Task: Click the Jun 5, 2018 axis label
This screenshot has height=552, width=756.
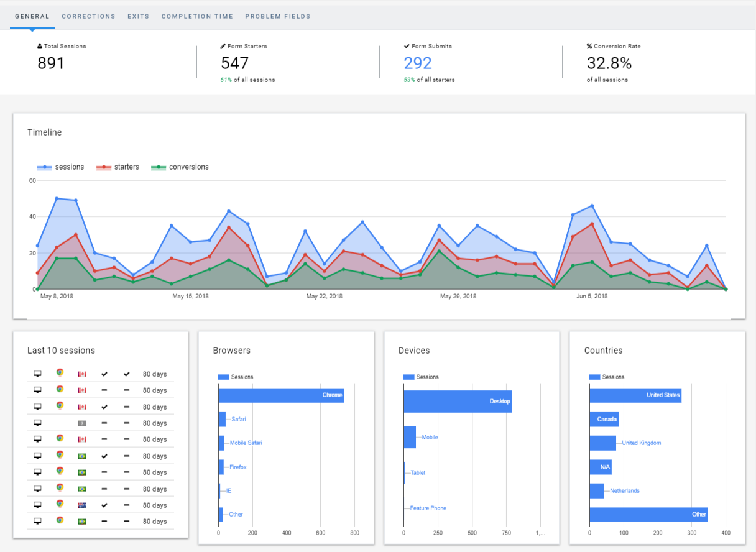Action: 592,297
